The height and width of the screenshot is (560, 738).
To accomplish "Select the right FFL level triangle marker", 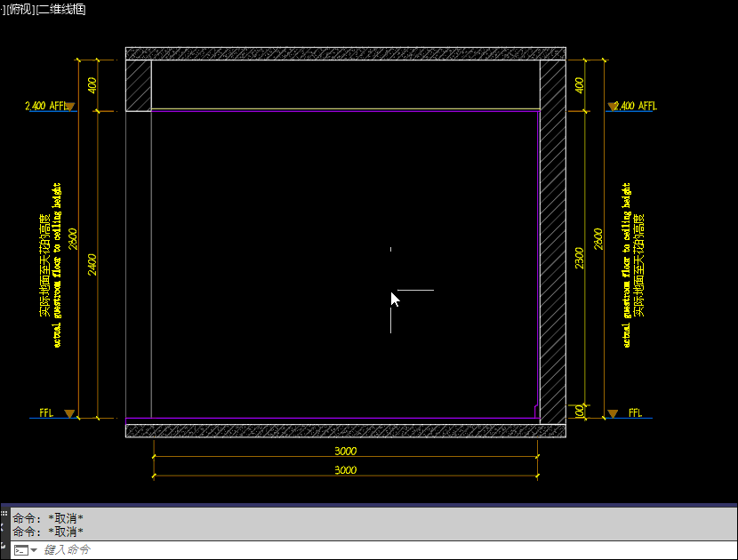I will click(x=612, y=414).
